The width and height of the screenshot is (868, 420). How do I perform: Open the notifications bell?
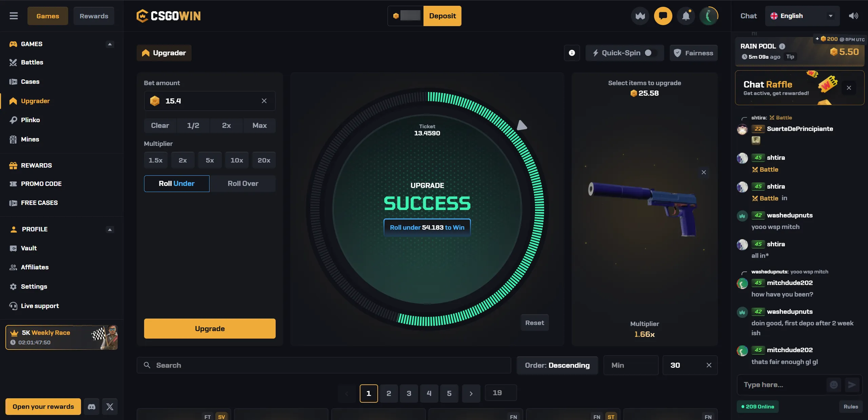click(x=686, y=16)
